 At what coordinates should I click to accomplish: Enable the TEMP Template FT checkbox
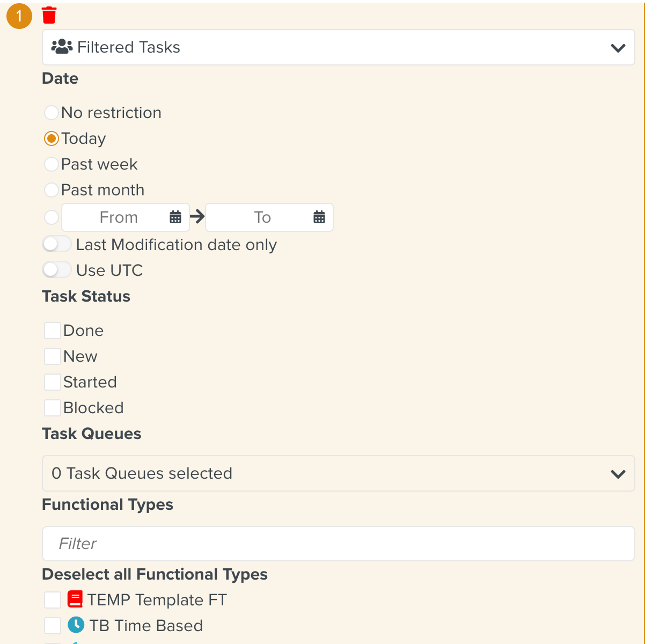(x=52, y=599)
